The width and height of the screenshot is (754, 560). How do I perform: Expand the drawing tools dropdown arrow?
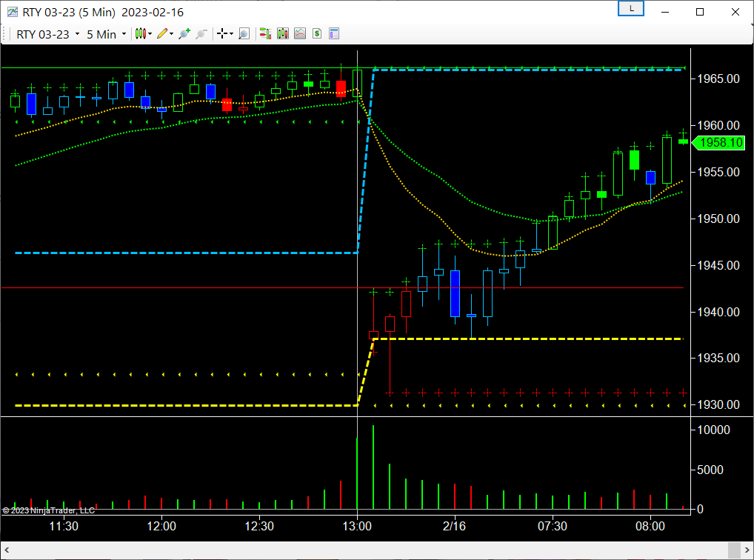coord(172,33)
